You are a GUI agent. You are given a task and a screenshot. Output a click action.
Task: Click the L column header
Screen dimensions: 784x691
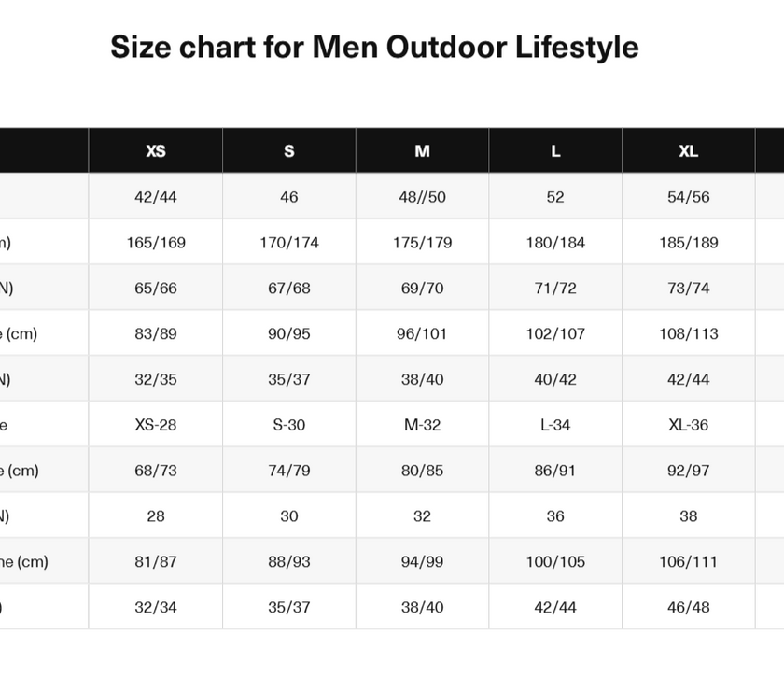(555, 151)
